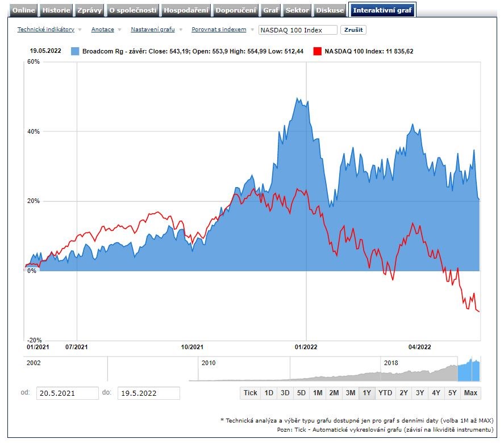
Task: Click the blue Broadcom legend swatch
Action: pos(75,51)
